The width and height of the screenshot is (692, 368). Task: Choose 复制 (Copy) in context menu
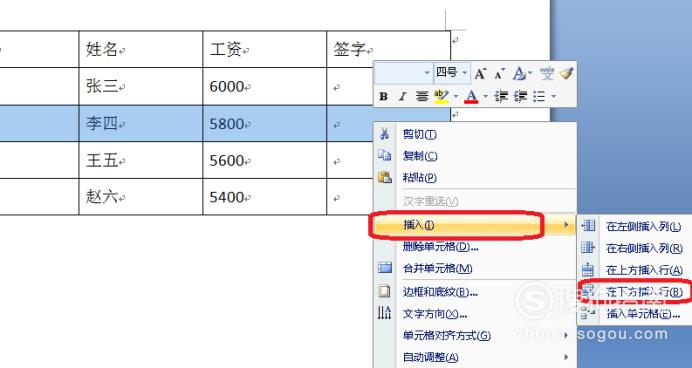pyautogui.click(x=475, y=156)
